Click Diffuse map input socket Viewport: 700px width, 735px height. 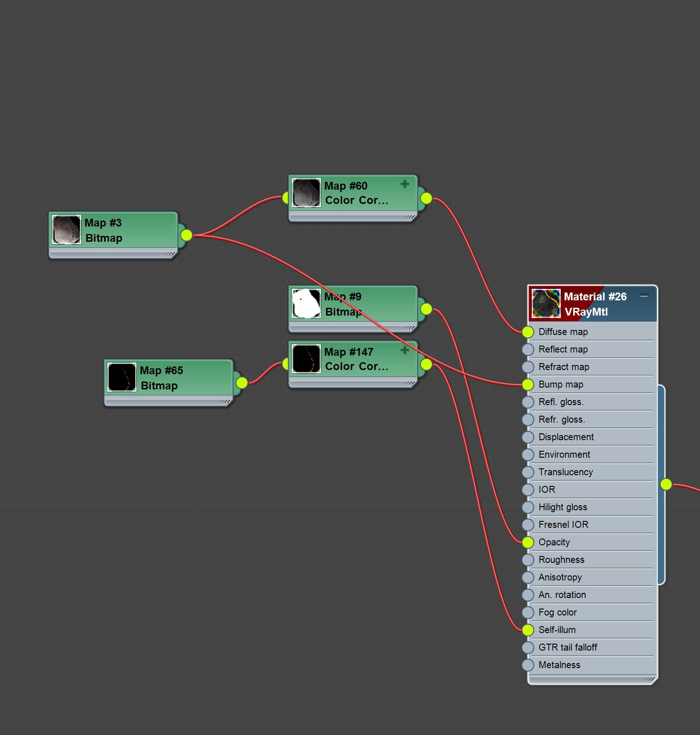528,332
